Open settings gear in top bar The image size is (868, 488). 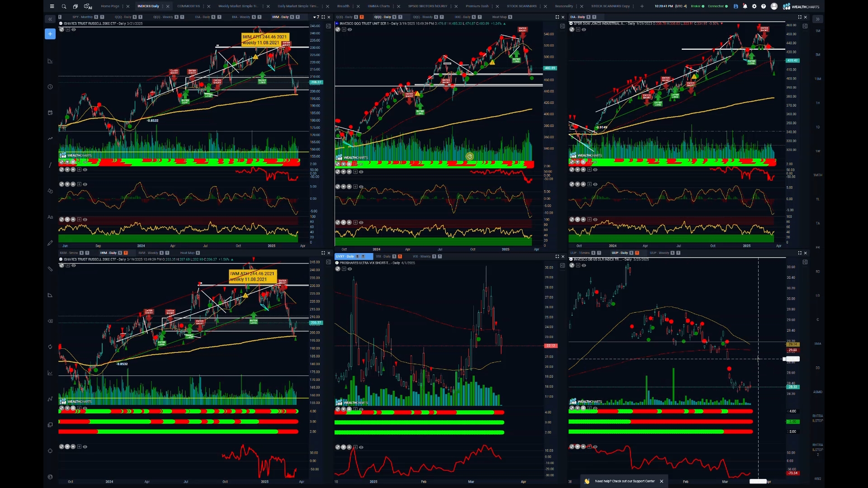[x=754, y=6]
